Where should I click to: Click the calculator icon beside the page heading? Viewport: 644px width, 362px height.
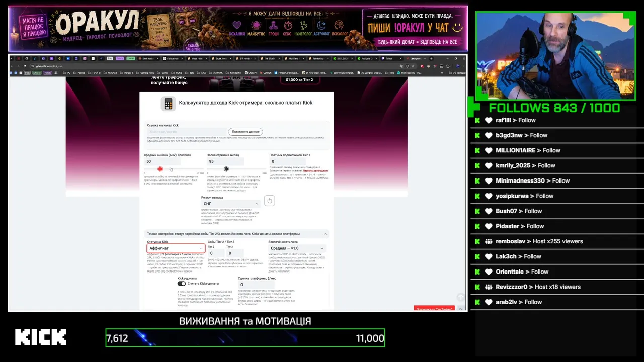tap(168, 104)
